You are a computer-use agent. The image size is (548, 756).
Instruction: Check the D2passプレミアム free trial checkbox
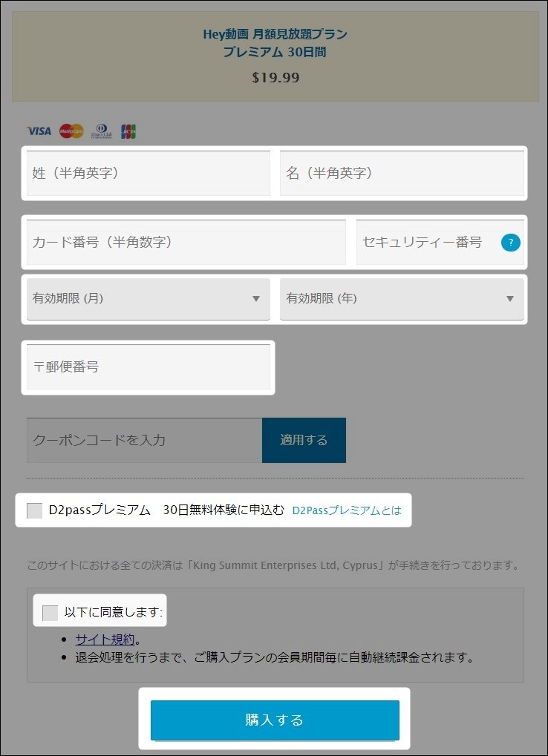(x=35, y=510)
